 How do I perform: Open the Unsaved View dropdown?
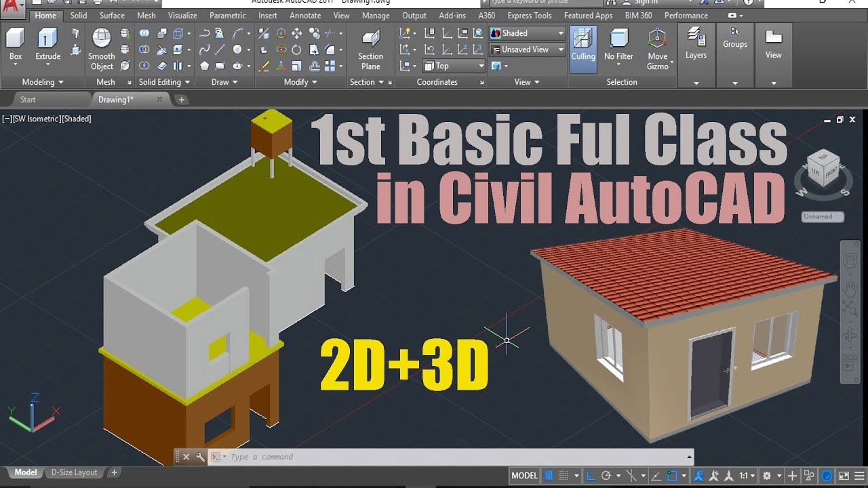click(527, 49)
